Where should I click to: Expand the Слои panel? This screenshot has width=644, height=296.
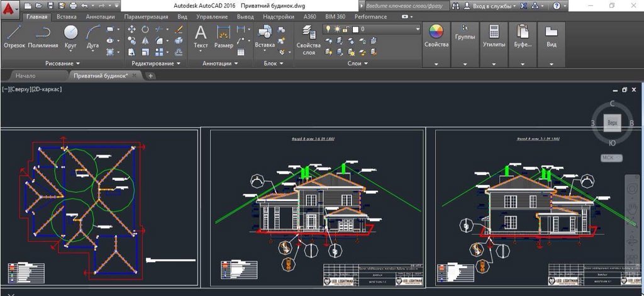357,64
